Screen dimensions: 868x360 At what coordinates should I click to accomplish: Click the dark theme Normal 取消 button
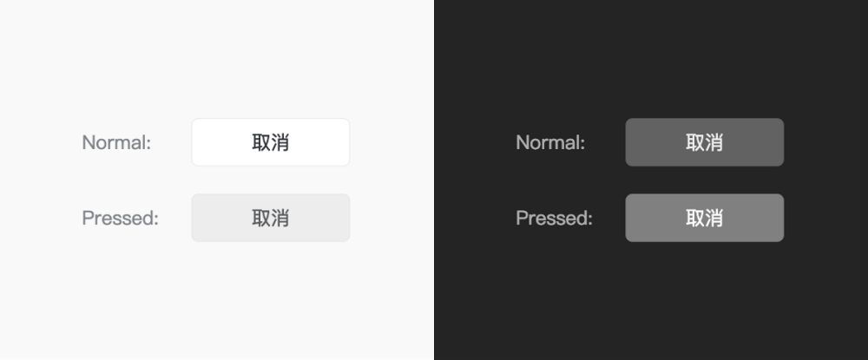(x=704, y=142)
